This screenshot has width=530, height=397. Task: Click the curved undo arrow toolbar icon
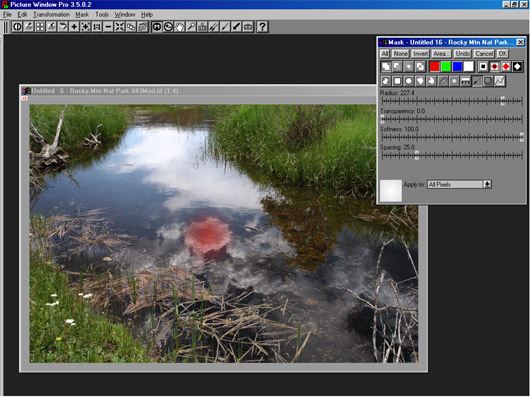click(x=63, y=27)
